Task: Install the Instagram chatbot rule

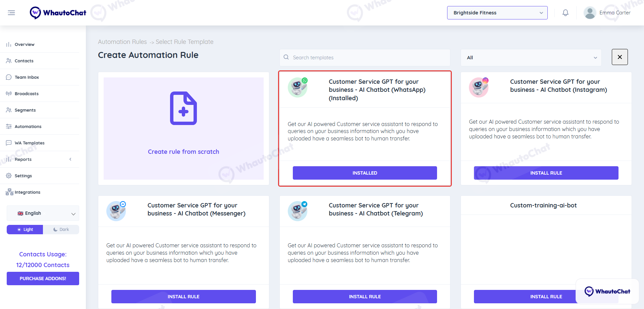Action: [x=546, y=173]
